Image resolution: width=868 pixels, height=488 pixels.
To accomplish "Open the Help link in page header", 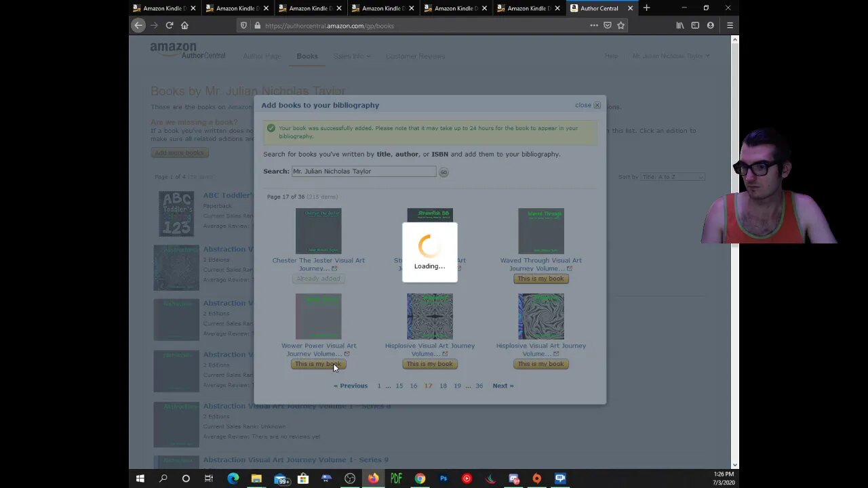I will coord(611,56).
